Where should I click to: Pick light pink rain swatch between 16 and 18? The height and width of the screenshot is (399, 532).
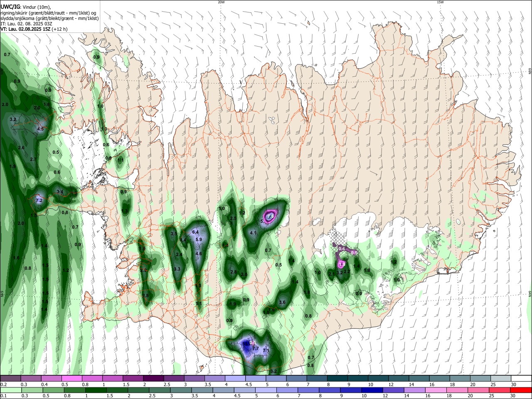click(x=436, y=390)
